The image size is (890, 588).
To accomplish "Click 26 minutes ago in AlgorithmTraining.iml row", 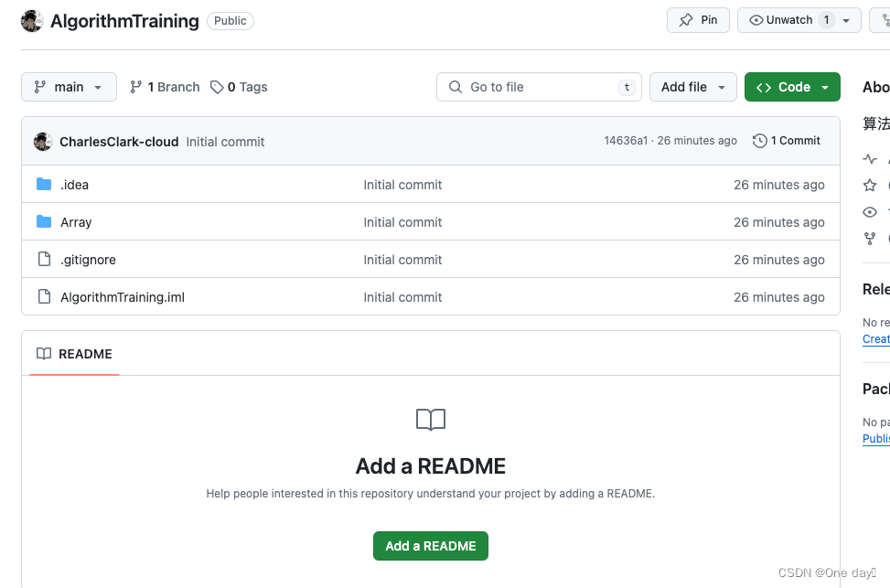I will coord(778,297).
